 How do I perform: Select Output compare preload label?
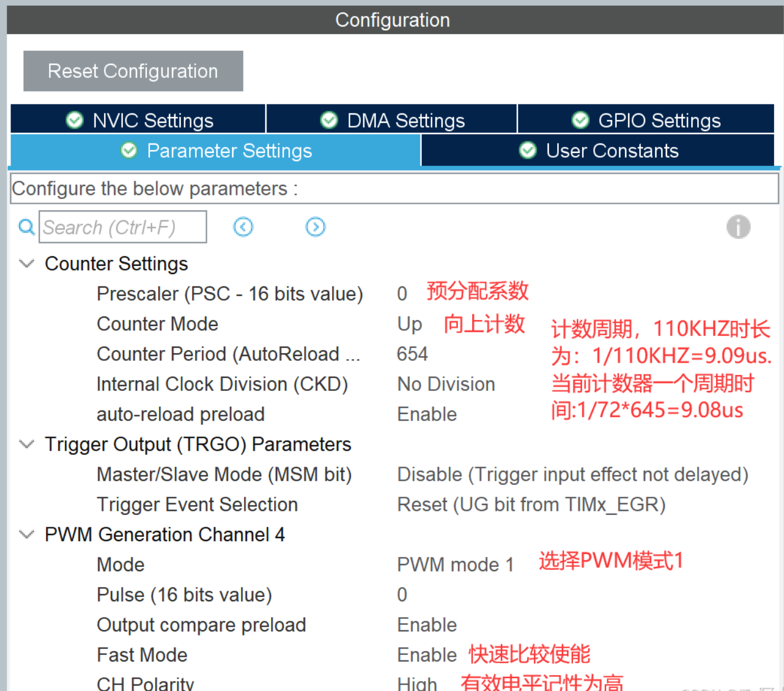click(201, 625)
